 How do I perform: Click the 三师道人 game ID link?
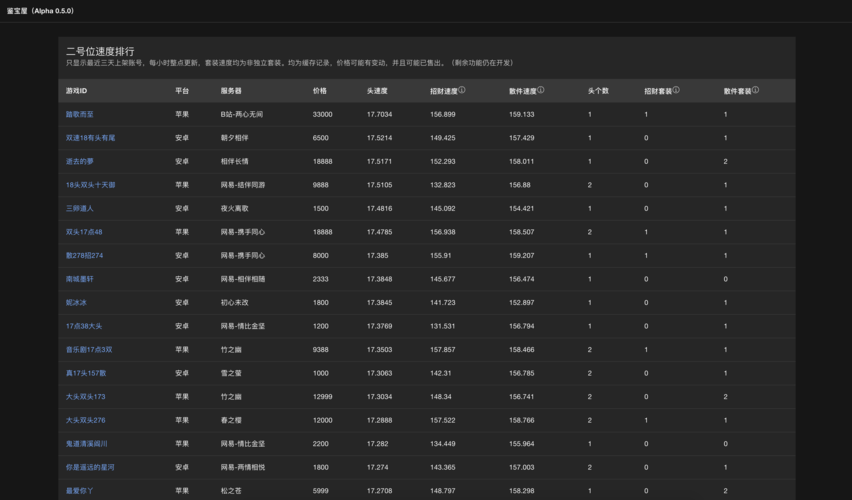80,208
